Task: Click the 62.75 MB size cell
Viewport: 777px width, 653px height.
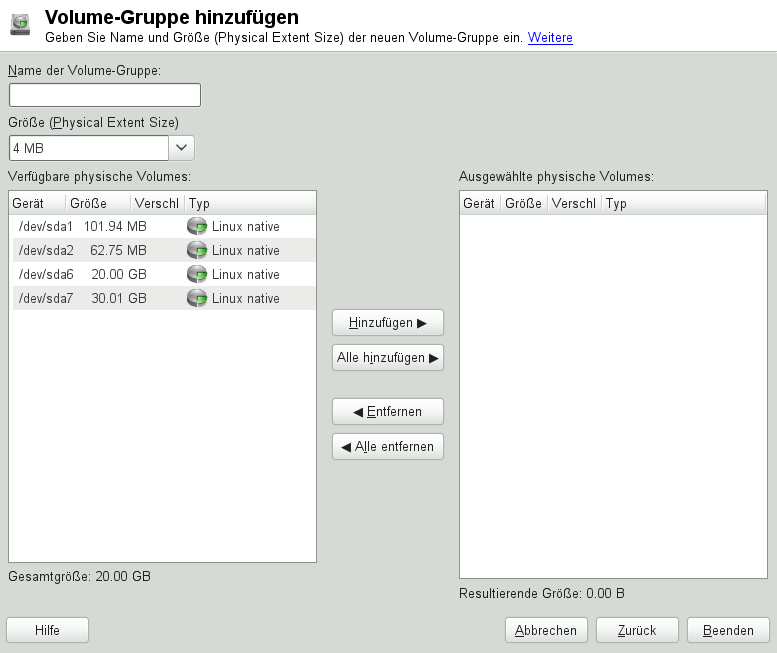Action: (118, 250)
